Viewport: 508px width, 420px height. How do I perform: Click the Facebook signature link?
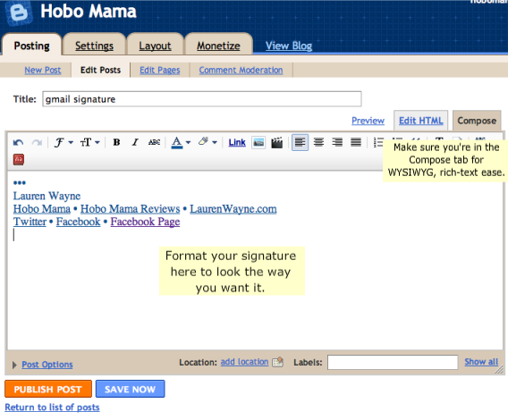(x=78, y=222)
